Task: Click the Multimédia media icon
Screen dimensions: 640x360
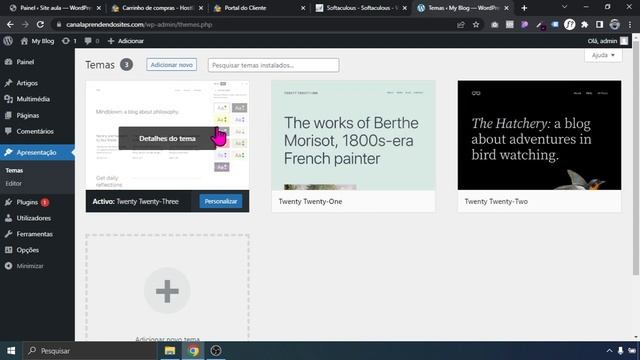Action: point(9,99)
